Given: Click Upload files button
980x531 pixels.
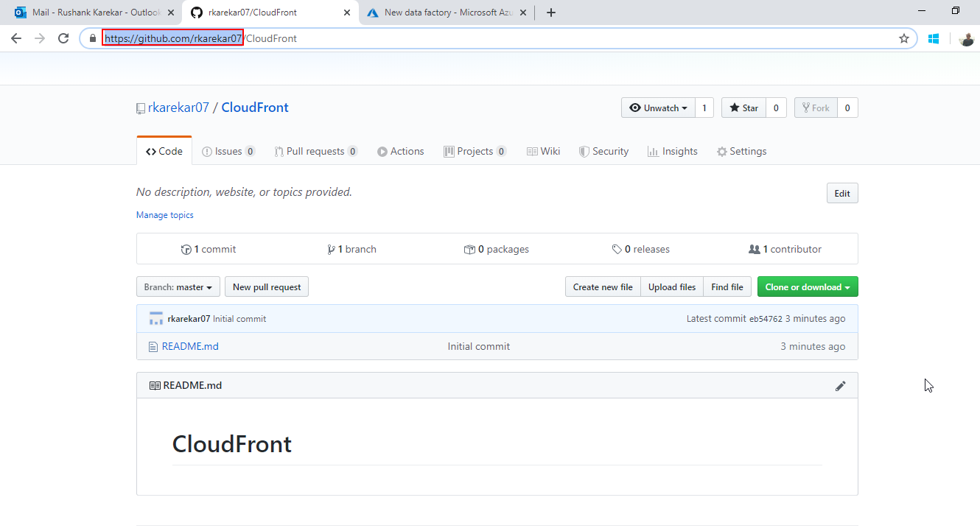Looking at the screenshot, I should (x=672, y=287).
